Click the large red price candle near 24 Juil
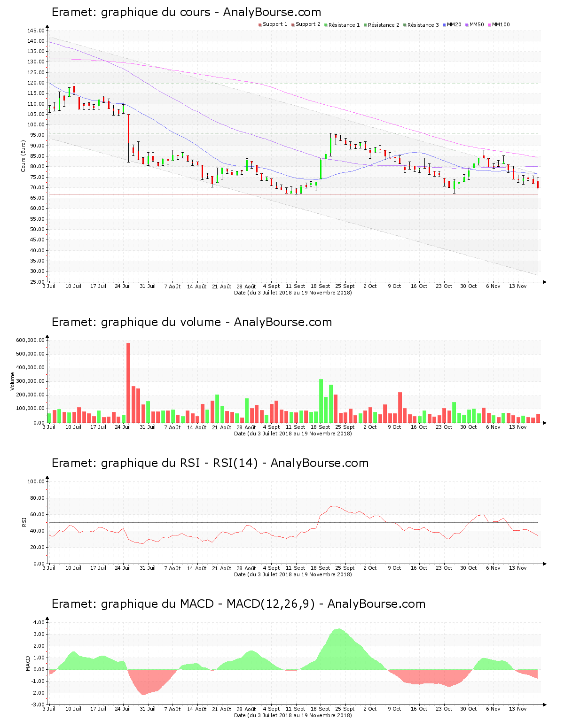 click(128, 129)
